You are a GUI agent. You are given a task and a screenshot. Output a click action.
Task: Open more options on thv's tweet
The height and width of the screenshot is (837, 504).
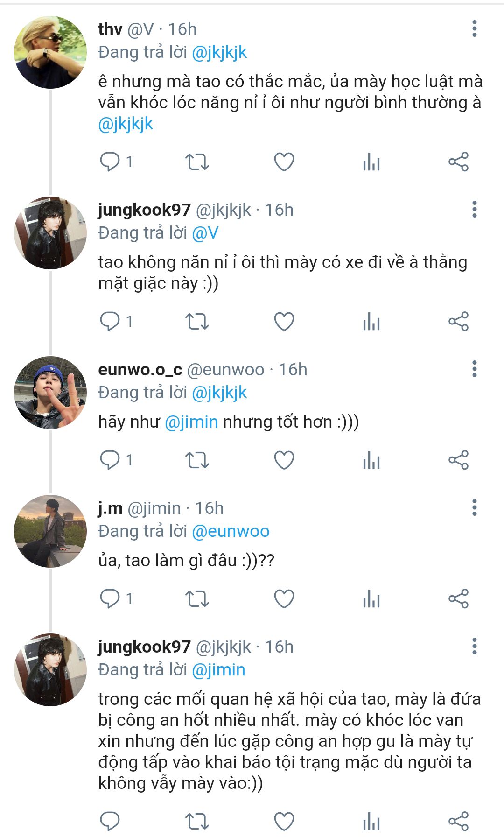coord(474,29)
